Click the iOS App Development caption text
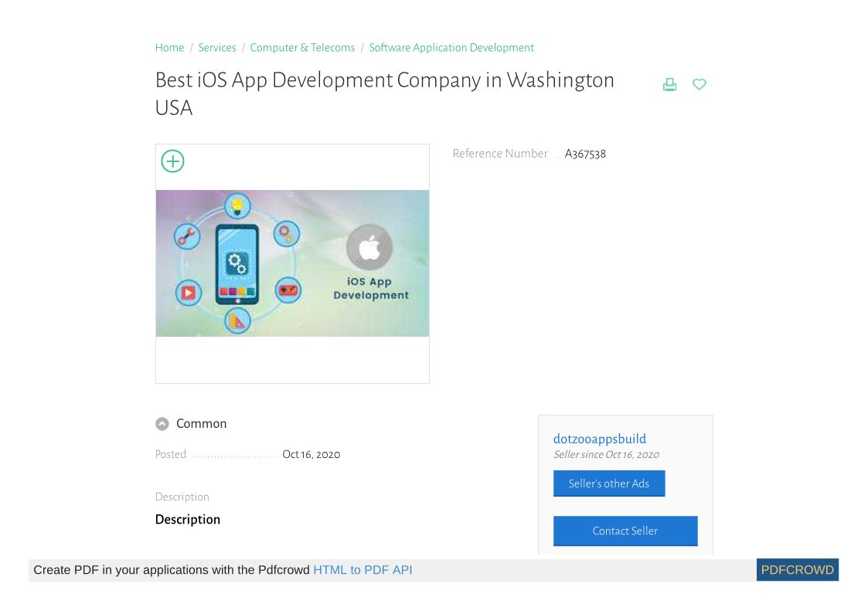This screenshot has height=614, width=868. point(370,288)
